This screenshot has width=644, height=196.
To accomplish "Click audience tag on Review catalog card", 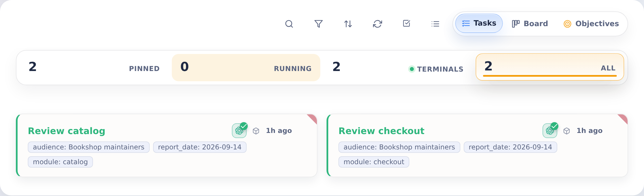I will tap(89, 147).
